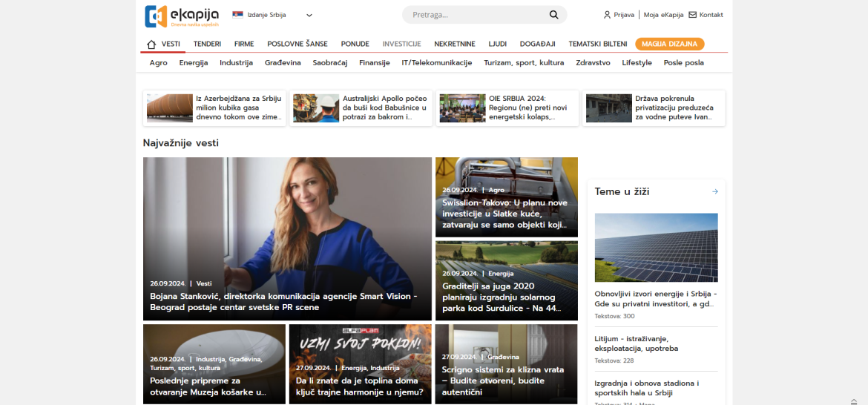
Task: Click the magnifying glass search icon
Action: tap(553, 15)
